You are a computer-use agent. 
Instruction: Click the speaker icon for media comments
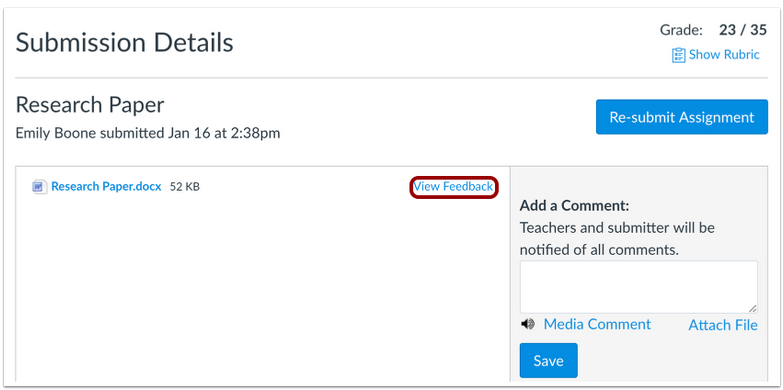(527, 324)
